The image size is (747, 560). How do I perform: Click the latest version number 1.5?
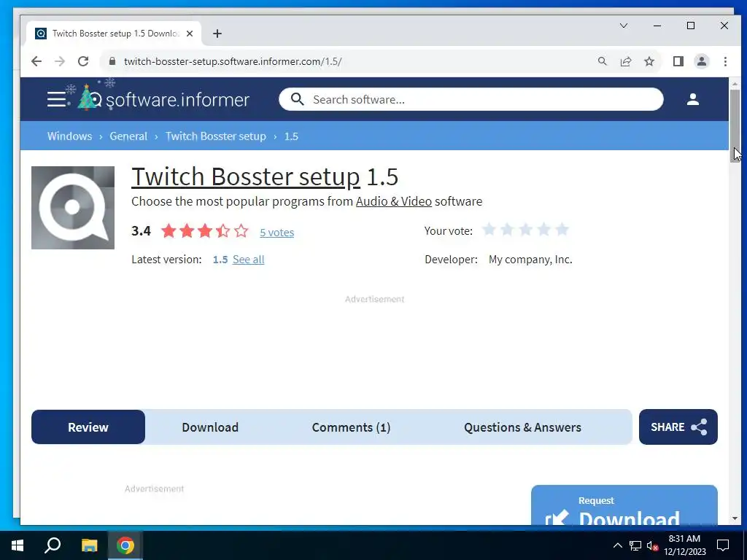click(x=220, y=260)
